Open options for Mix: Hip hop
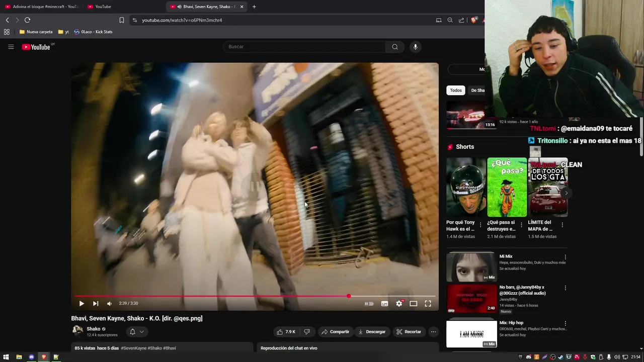 (x=565, y=323)
